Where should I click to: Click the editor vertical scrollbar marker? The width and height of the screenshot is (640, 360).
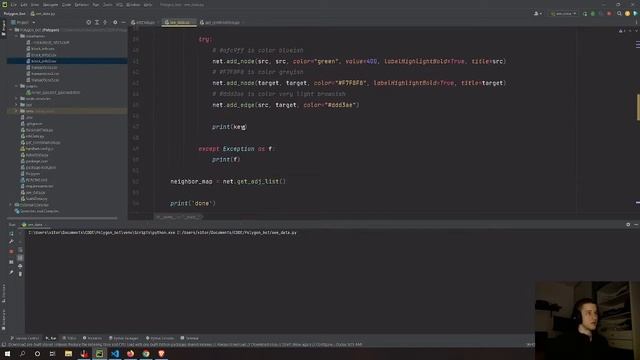pos(638,107)
